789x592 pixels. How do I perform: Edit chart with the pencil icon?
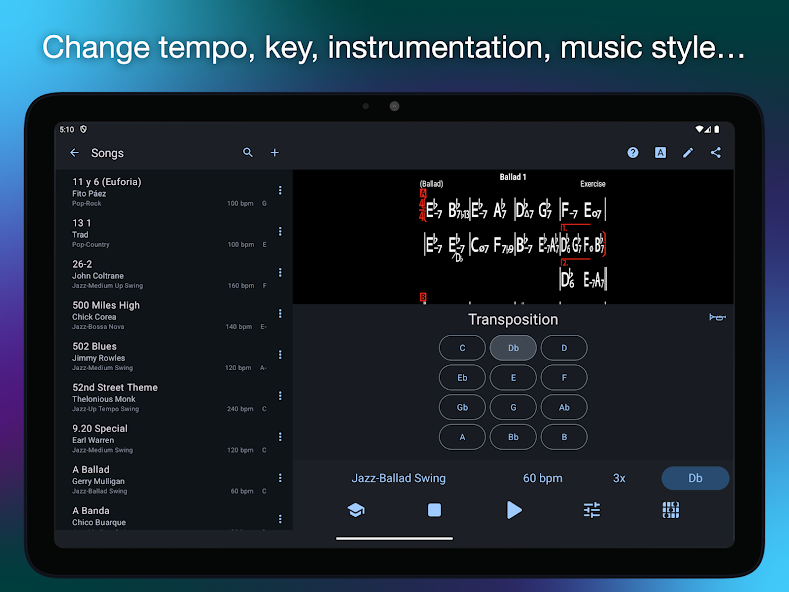pyautogui.click(x=688, y=153)
